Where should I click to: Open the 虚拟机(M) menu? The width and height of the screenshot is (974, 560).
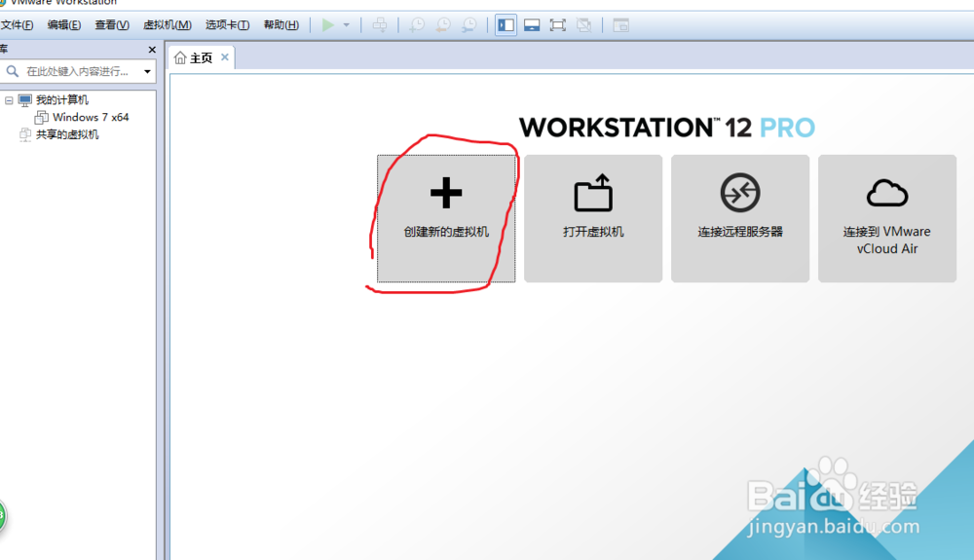[168, 24]
